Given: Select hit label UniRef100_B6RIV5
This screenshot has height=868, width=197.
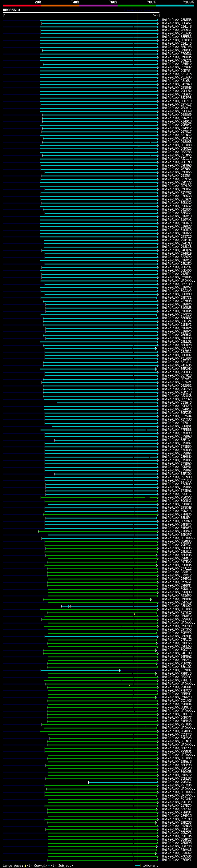Looking at the screenshot, I should tap(176, 47).
